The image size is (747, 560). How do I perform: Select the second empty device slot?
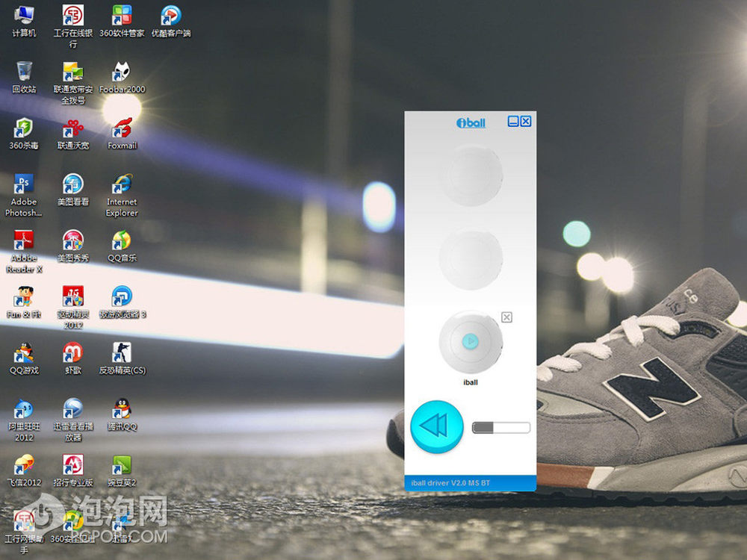tap(471, 258)
